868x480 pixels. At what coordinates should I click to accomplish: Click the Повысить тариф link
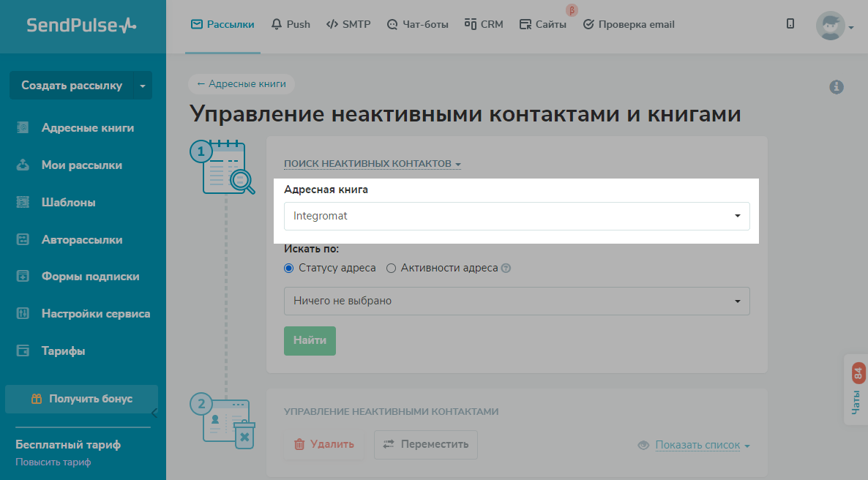point(53,462)
